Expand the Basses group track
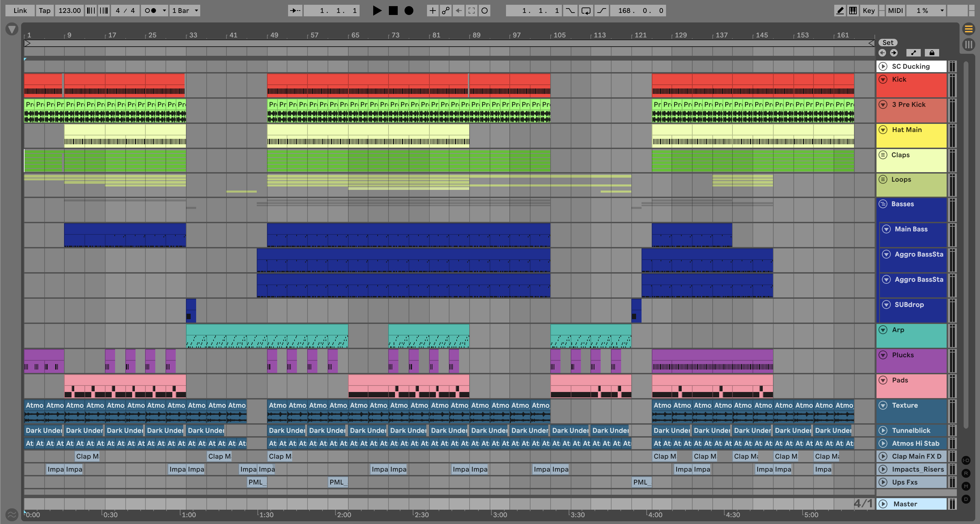 click(883, 204)
